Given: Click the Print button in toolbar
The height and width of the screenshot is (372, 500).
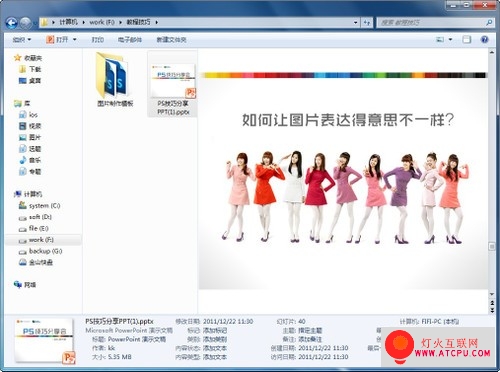Looking at the screenshot, I should coord(98,40).
